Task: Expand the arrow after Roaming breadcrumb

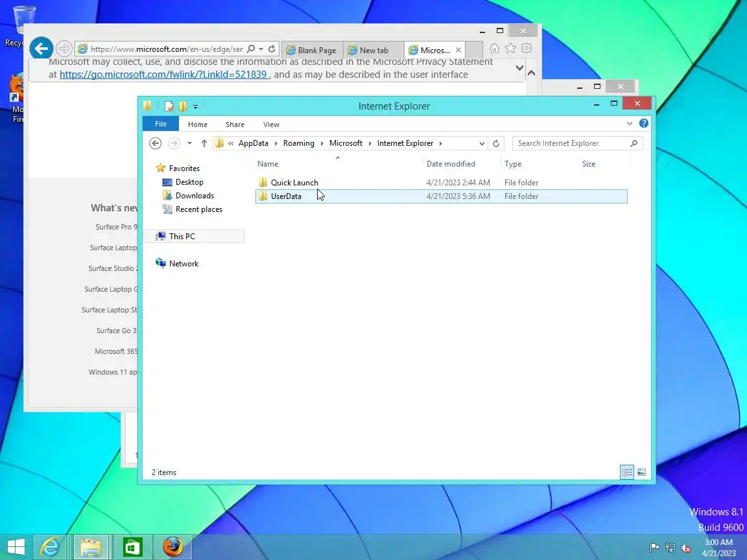Action: 322,143
